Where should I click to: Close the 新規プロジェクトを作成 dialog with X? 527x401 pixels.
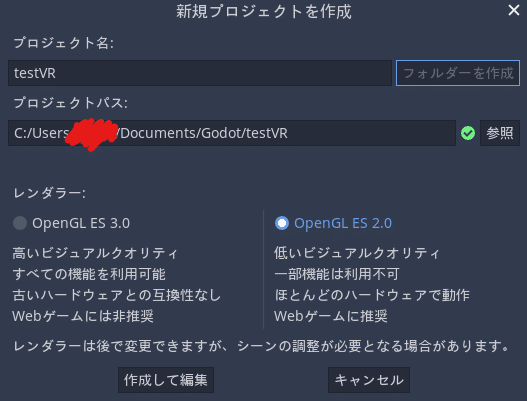pyautogui.click(x=514, y=10)
